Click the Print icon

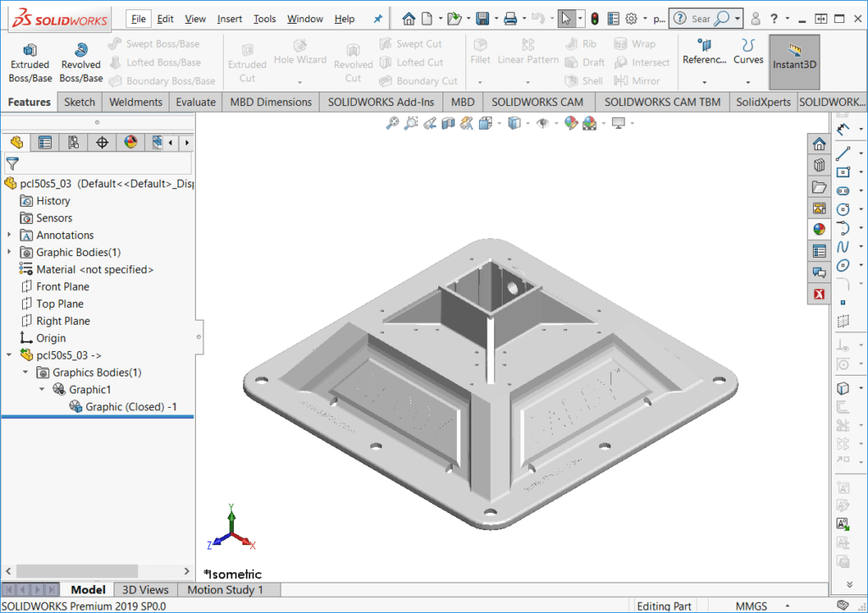[x=510, y=19]
